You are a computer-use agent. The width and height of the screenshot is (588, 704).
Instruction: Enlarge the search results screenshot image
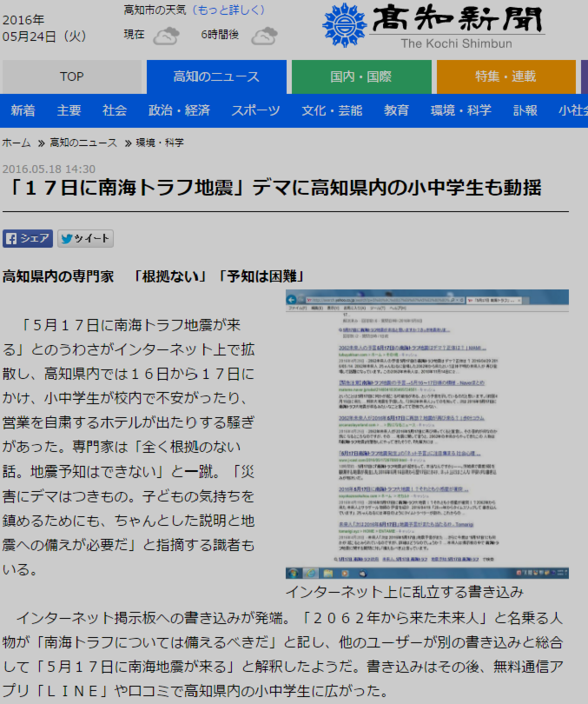(426, 434)
